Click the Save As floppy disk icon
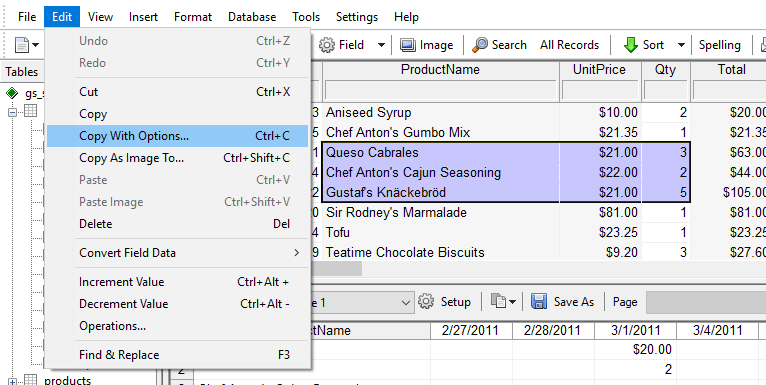This screenshot has height=385, width=766. (x=539, y=301)
